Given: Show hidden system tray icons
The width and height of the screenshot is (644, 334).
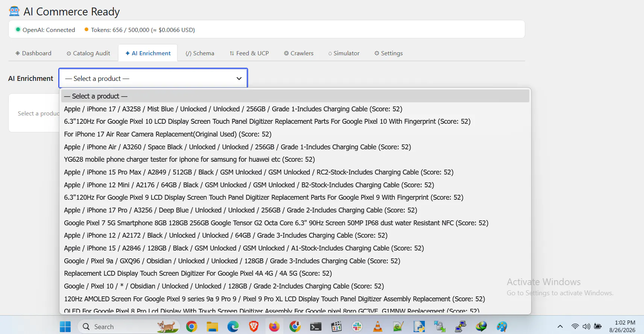Looking at the screenshot, I should pos(560,326).
